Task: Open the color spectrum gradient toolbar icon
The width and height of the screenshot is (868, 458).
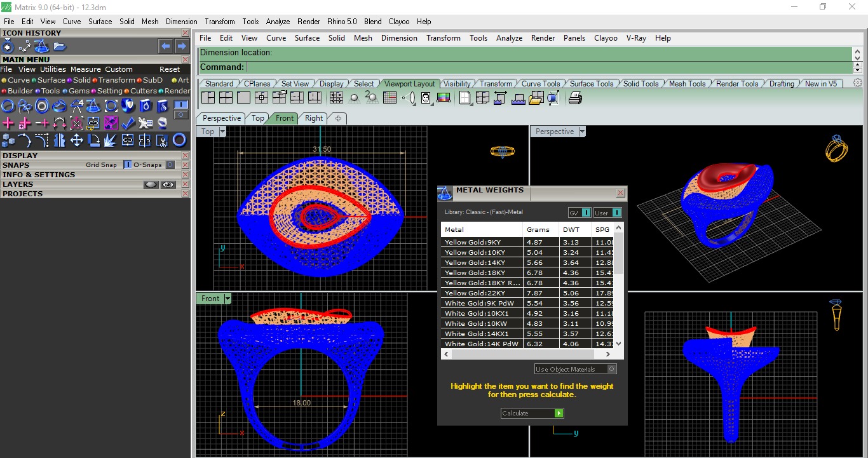Action: tap(444, 98)
